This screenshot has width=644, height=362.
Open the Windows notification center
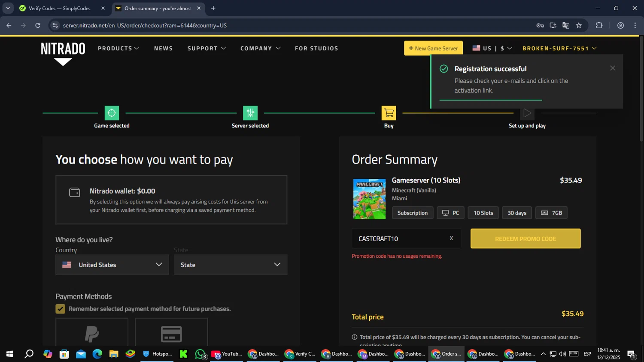click(632, 354)
